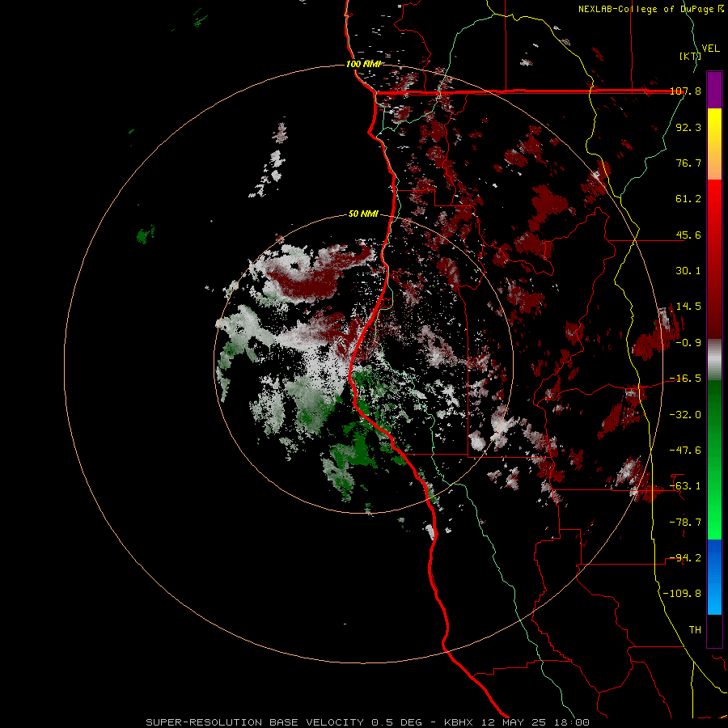
Task: Click the TH threshold label
Action: pos(695,630)
